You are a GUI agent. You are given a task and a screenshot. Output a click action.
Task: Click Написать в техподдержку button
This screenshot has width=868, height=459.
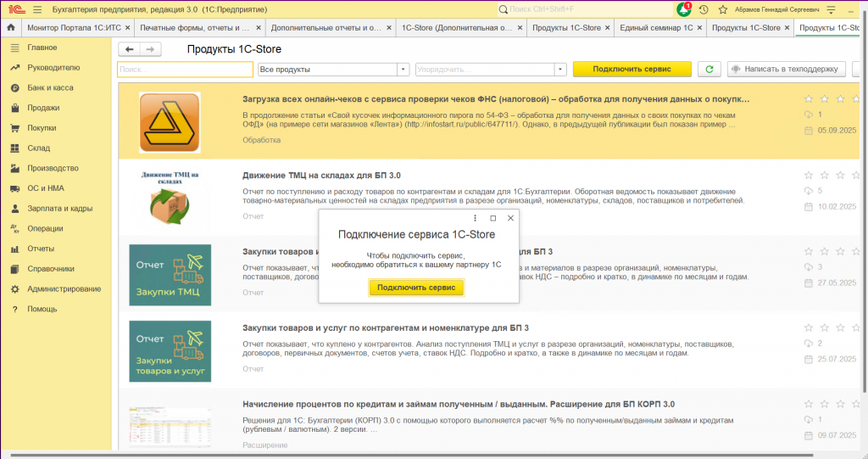click(787, 70)
